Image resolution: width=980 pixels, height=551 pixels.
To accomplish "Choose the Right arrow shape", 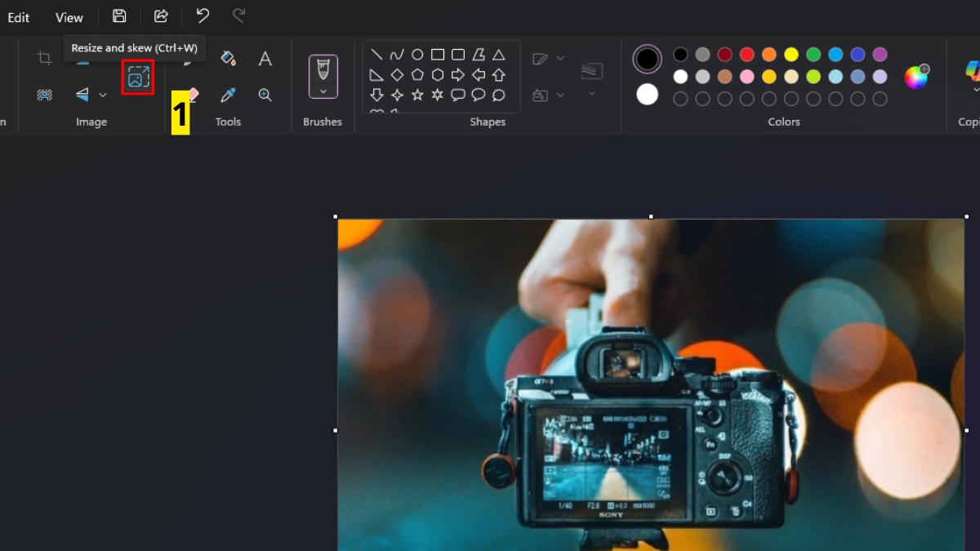I will pos(458,75).
